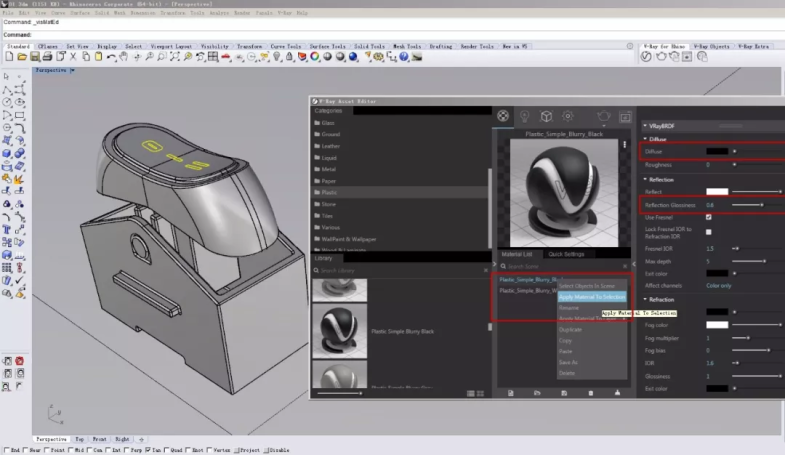Enable Lock Fresnel IOR to Refraction IOR
This screenshot has width=785, height=455.
709,232
